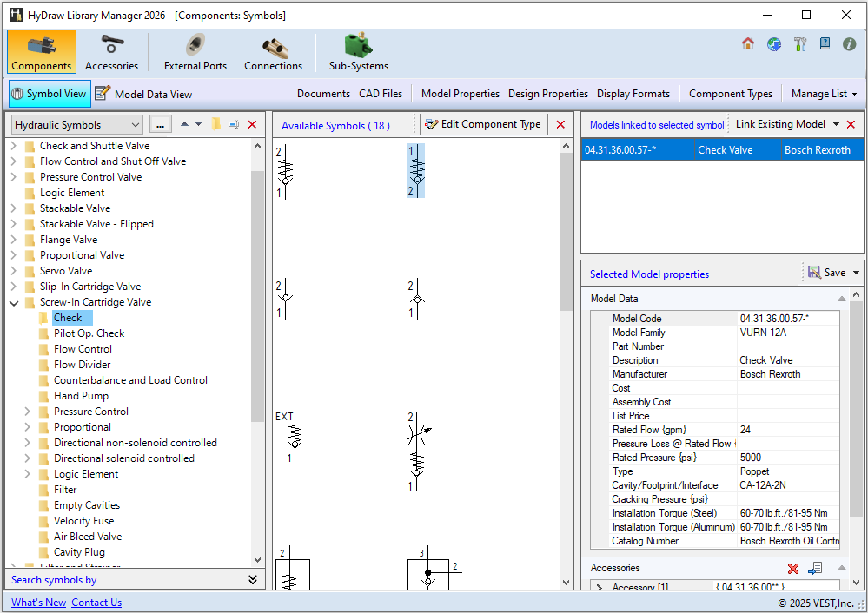This screenshot has width=868, height=613.
Task: Delete accessory with red X icon
Action: click(x=792, y=568)
